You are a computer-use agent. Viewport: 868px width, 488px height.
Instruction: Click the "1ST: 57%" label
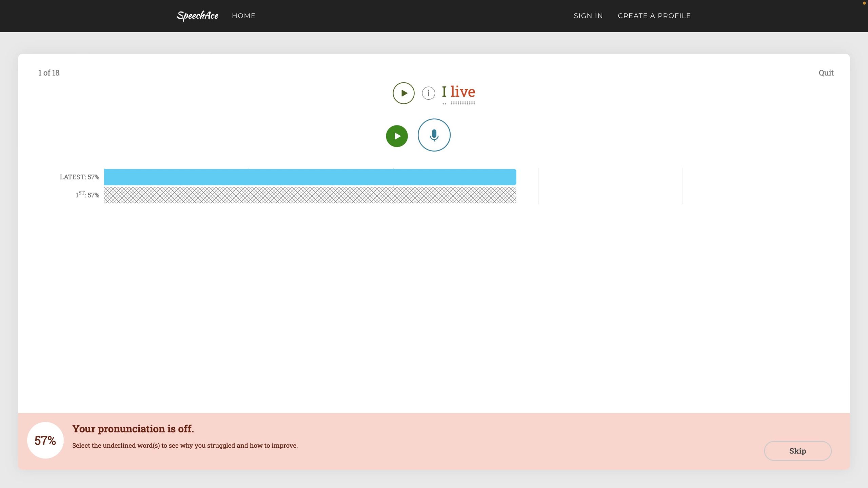pos(87,195)
